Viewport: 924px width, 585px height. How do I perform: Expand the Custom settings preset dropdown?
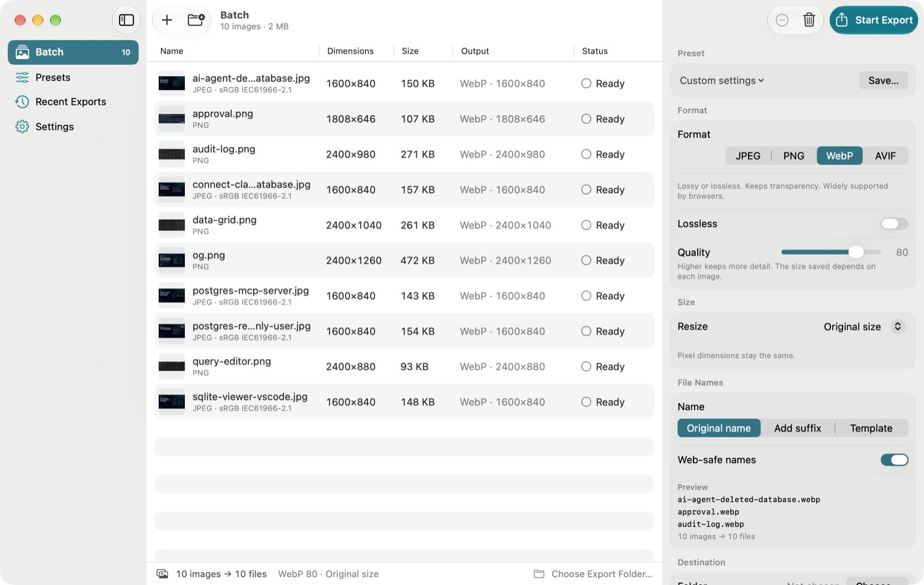click(x=722, y=80)
